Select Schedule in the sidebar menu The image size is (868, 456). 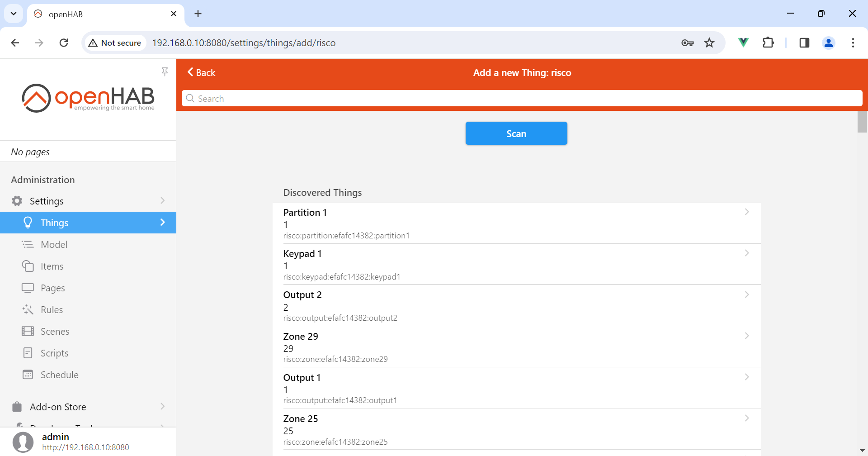tap(88, 375)
